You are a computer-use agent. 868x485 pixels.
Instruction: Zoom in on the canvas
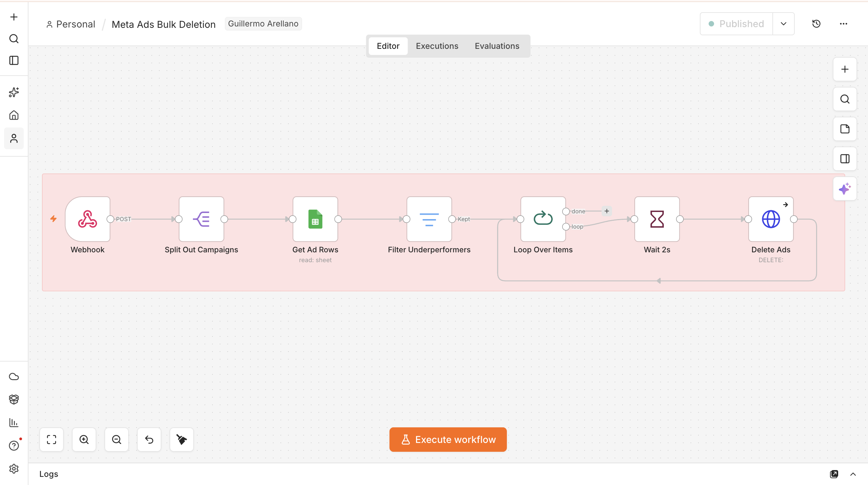click(84, 440)
